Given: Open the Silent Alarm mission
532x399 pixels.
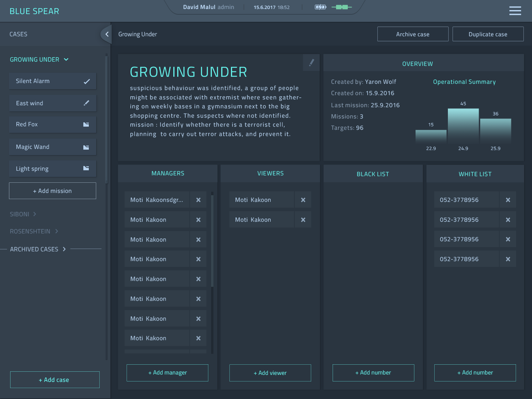Looking at the screenshot, I should click(53, 81).
